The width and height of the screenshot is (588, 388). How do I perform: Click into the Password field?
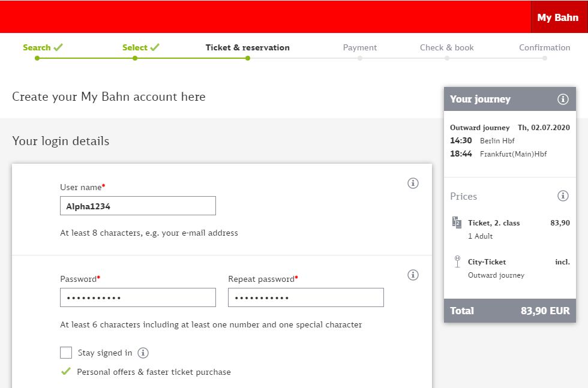pos(137,297)
